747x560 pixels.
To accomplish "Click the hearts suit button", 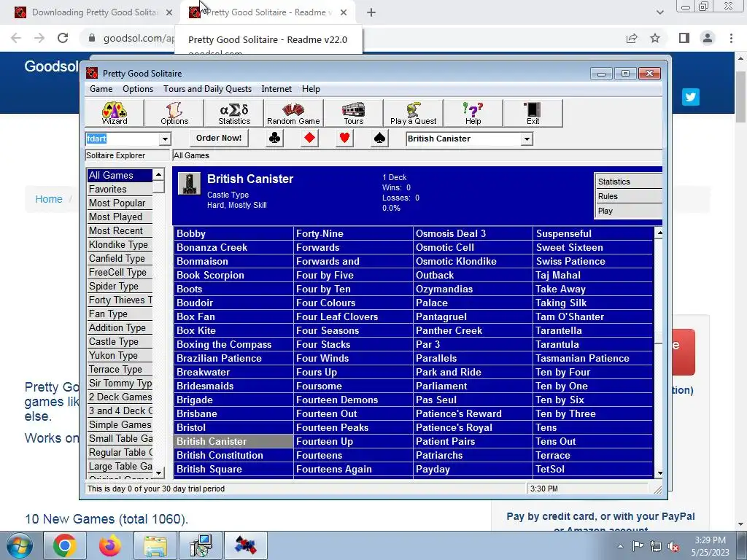I will (344, 139).
